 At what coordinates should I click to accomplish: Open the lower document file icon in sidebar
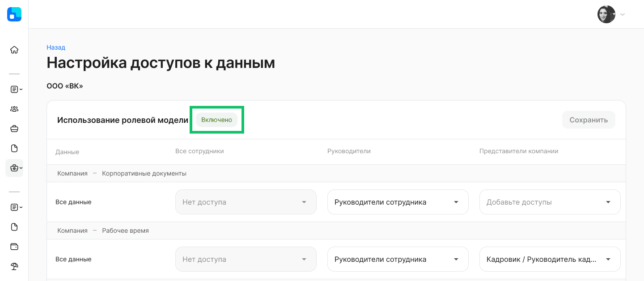[x=14, y=227]
